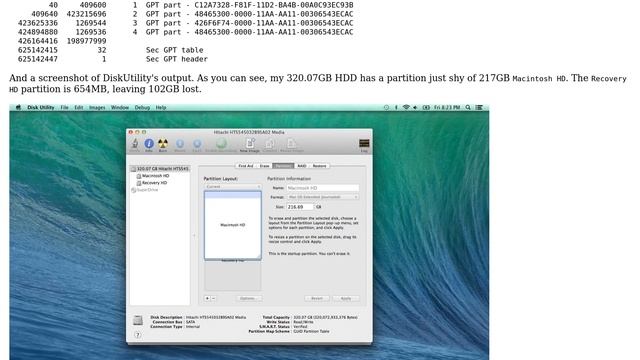640x360 pixels.
Task: Click the volume icon in menu bar
Action: (415, 107)
